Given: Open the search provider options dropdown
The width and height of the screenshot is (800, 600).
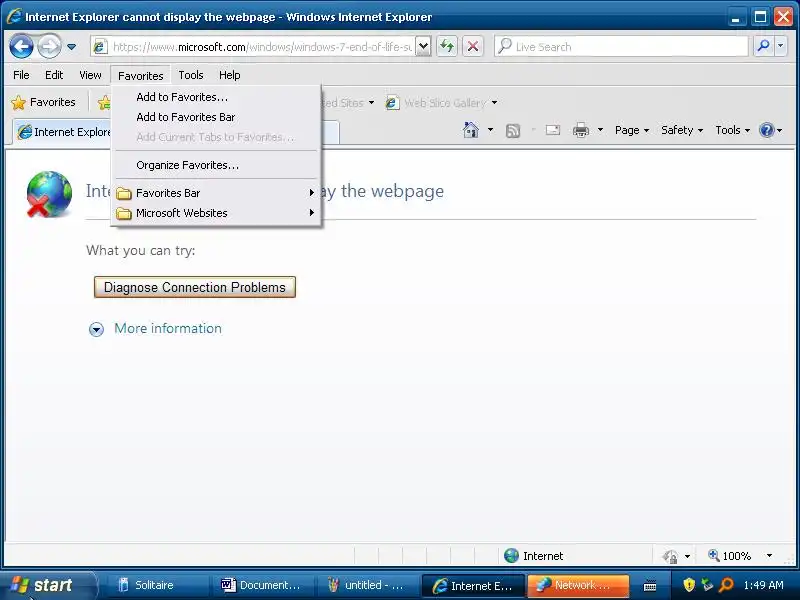Looking at the screenshot, I should [x=781, y=47].
